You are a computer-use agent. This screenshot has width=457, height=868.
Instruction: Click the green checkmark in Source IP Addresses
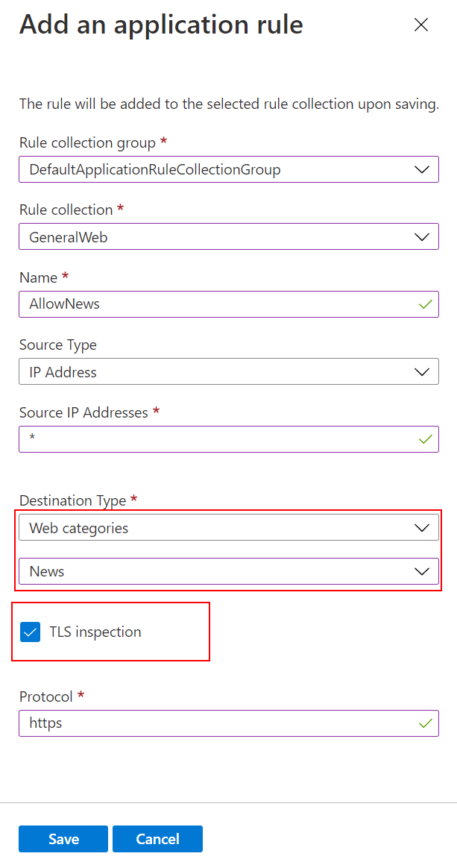click(426, 439)
